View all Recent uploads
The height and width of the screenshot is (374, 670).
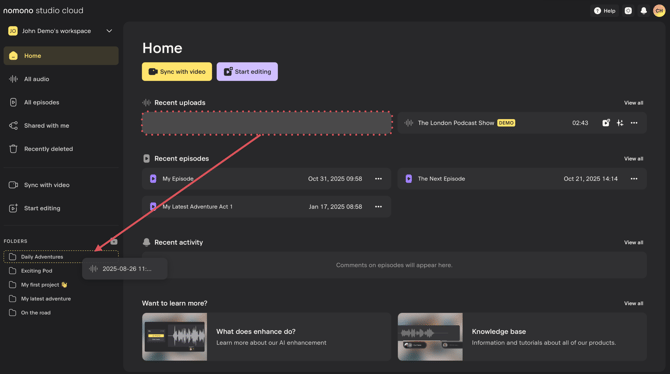click(x=633, y=103)
